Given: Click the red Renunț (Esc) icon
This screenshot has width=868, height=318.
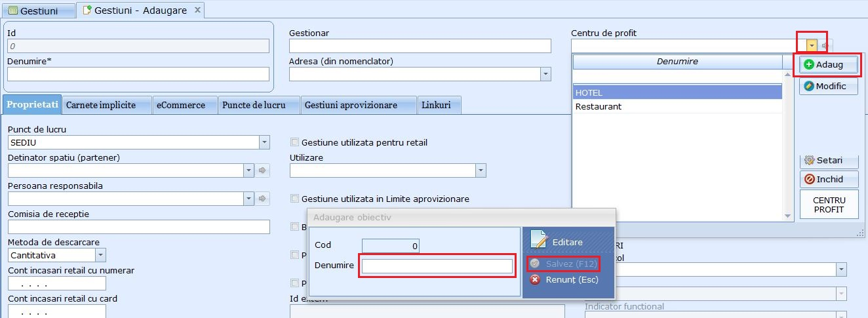Looking at the screenshot, I should (535, 280).
